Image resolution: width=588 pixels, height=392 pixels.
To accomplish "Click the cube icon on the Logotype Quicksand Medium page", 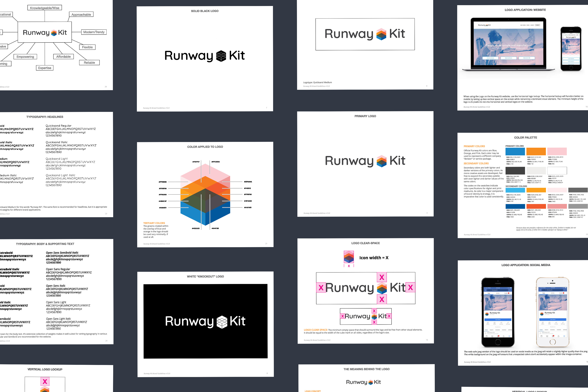I will [x=381, y=34].
